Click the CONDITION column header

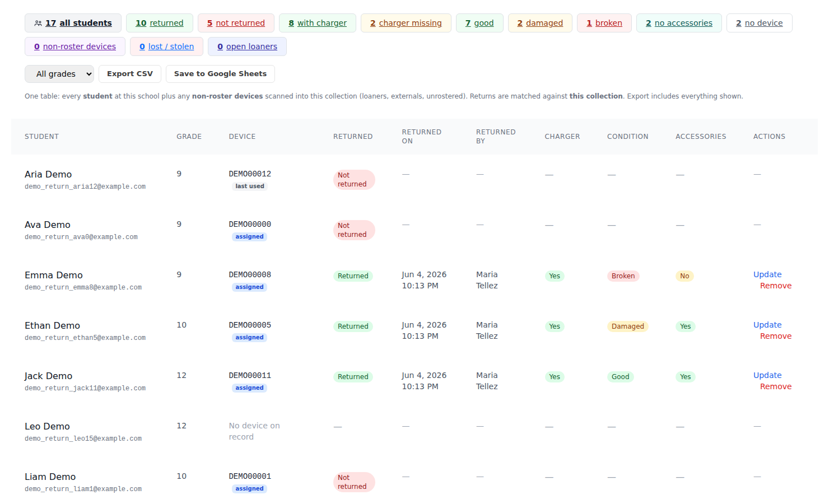627,137
